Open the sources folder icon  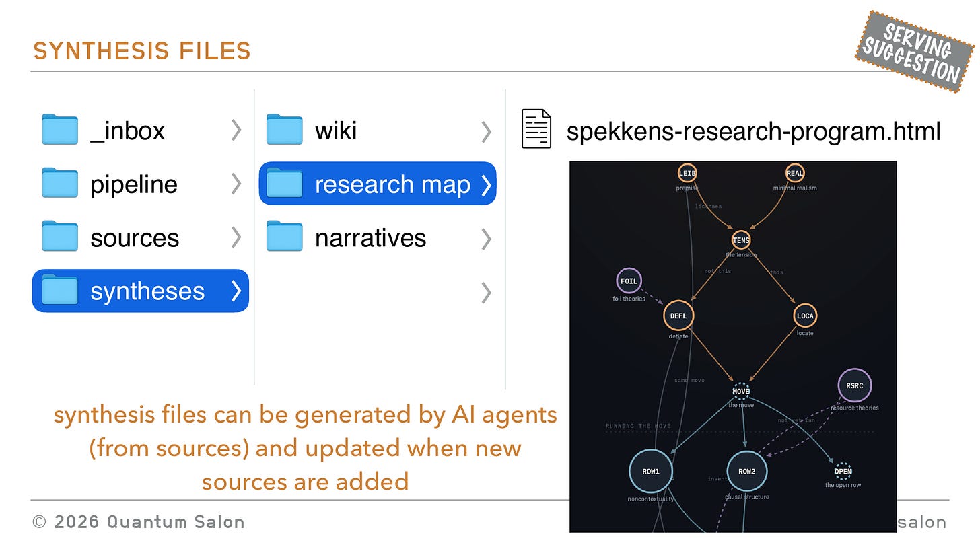click(60, 237)
